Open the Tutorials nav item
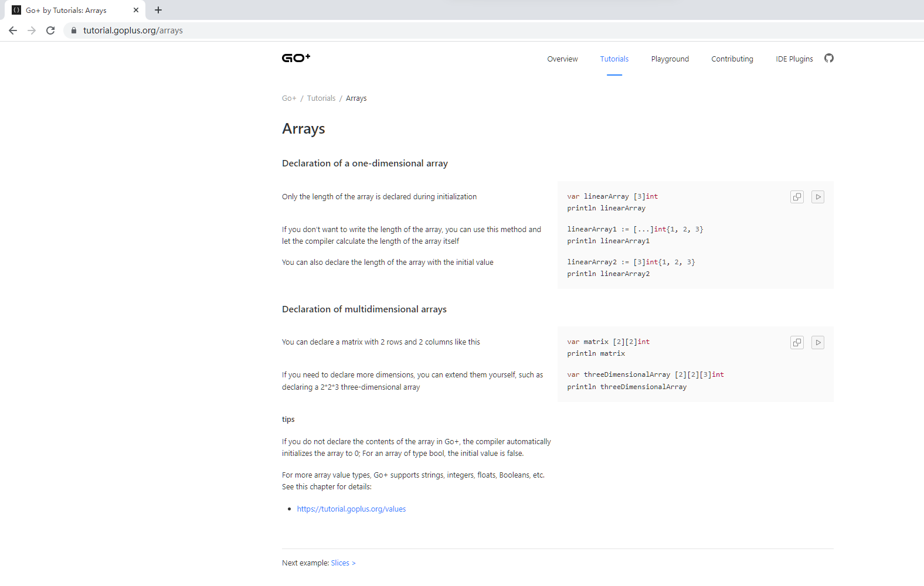Image resolution: width=924 pixels, height=586 pixels. pos(614,59)
